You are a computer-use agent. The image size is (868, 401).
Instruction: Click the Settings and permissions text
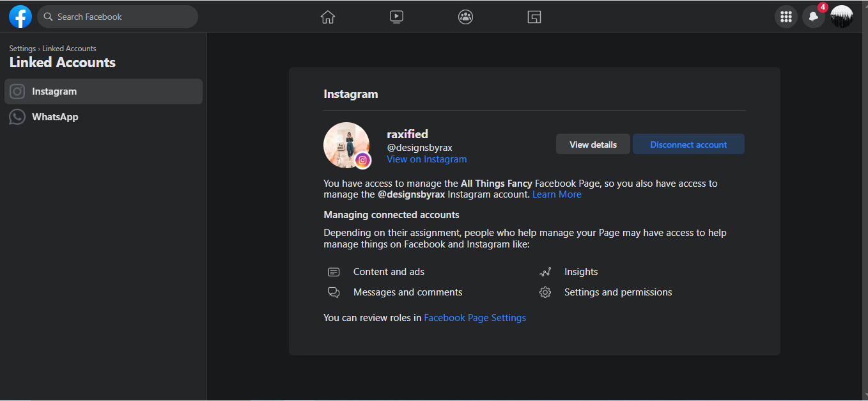618,292
